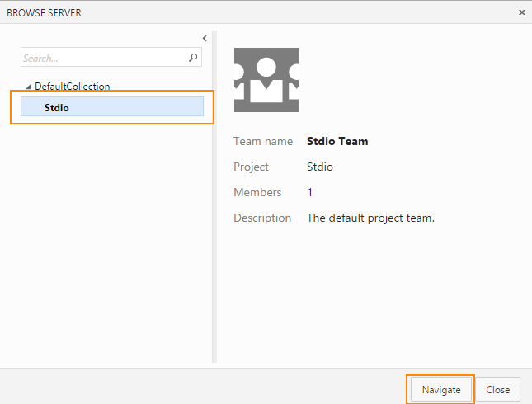Click the Members count value 1

pyautogui.click(x=310, y=192)
